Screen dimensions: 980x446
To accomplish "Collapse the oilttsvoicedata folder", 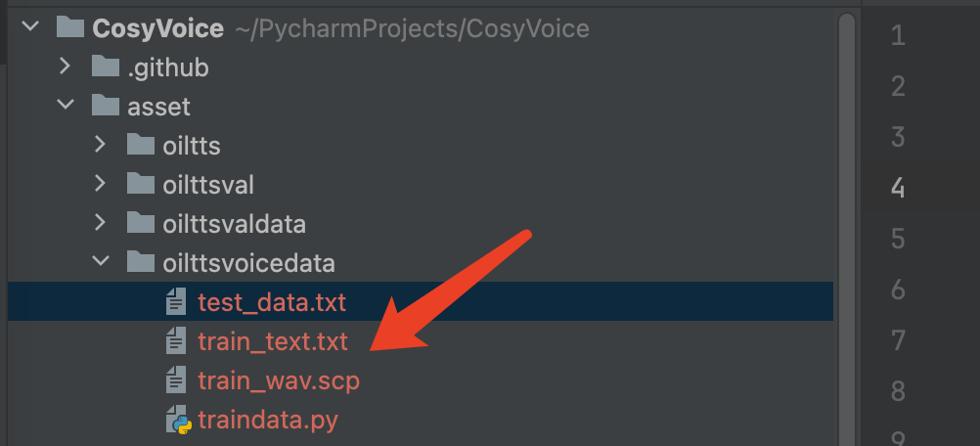I will click(x=100, y=262).
